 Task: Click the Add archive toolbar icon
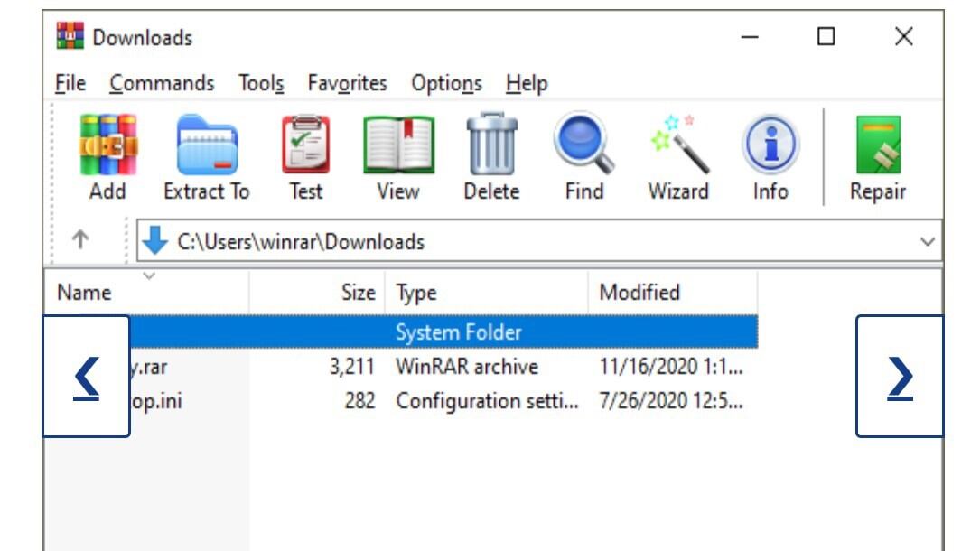pyautogui.click(x=107, y=146)
